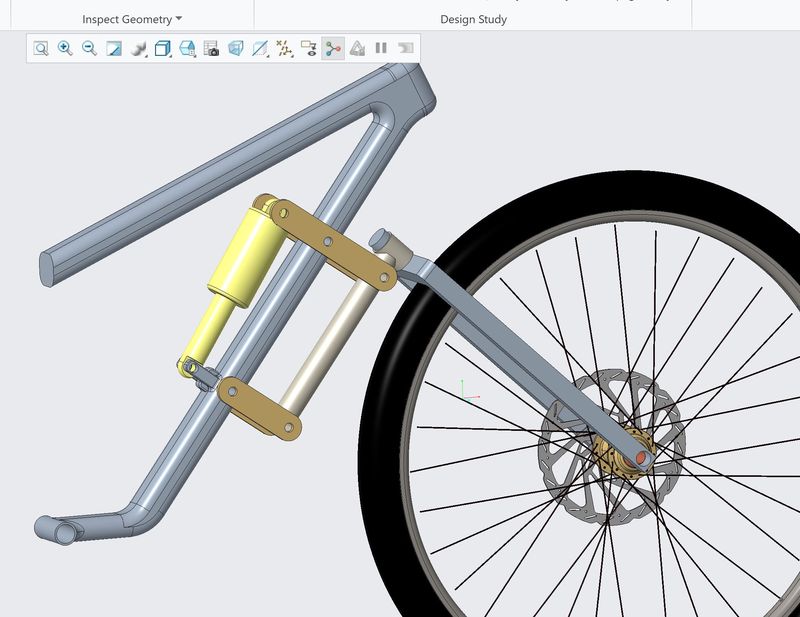Viewport: 800px width, 617px height.
Task: Click the Pause simulation button
Action: [x=381, y=48]
